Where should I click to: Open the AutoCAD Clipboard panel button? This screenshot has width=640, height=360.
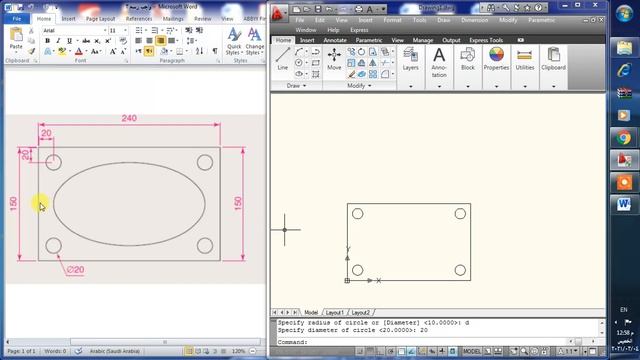pos(553,60)
